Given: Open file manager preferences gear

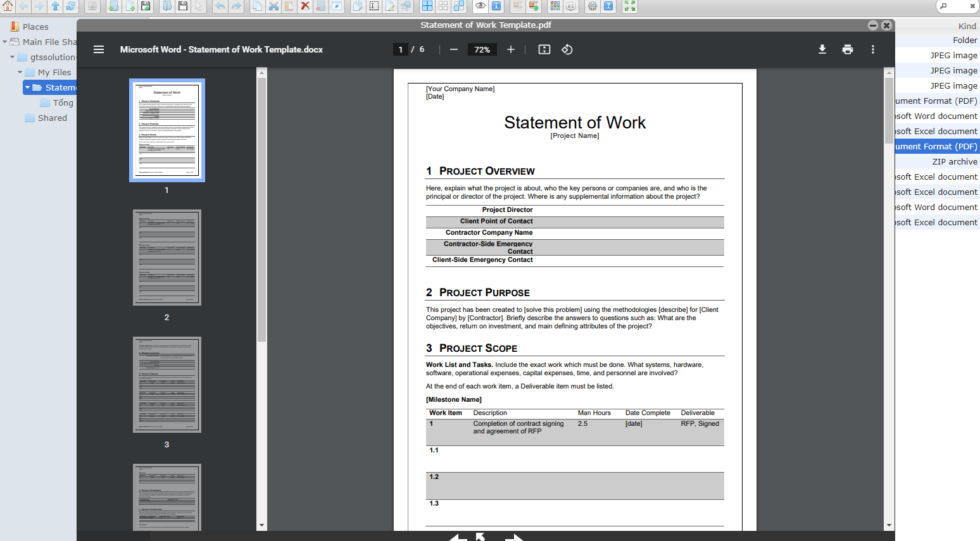Looking at the screenshot, I should pos(593,6).
